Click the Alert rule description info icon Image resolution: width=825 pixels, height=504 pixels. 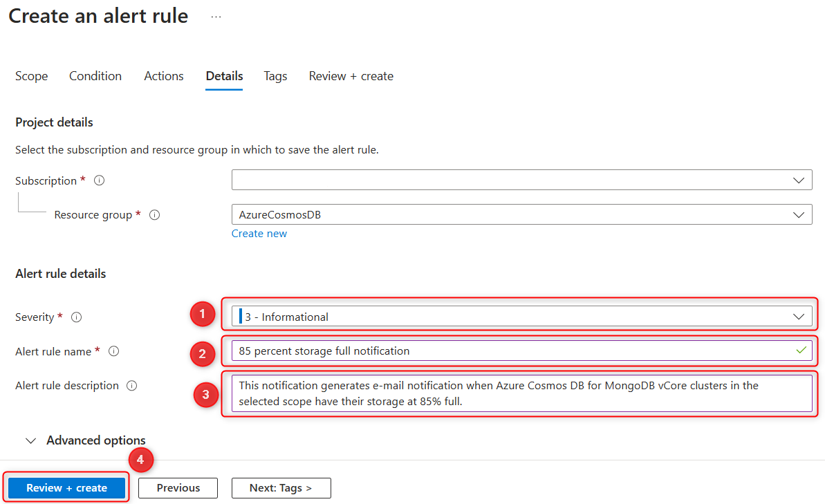[x=131, y=386]
